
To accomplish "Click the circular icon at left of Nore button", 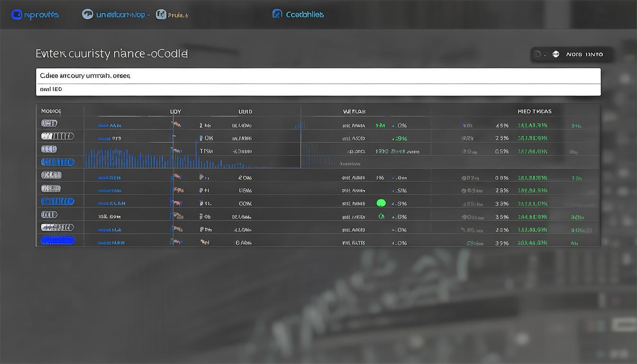I will [537, 55].
